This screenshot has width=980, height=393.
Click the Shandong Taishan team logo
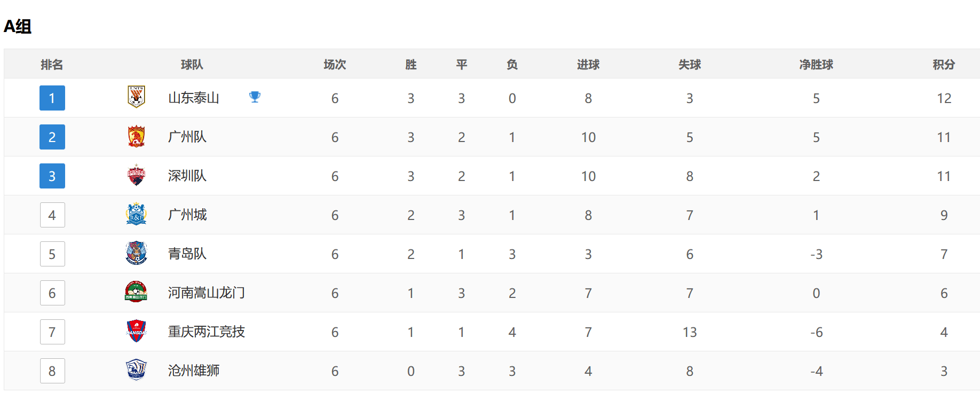coord(136,97)
